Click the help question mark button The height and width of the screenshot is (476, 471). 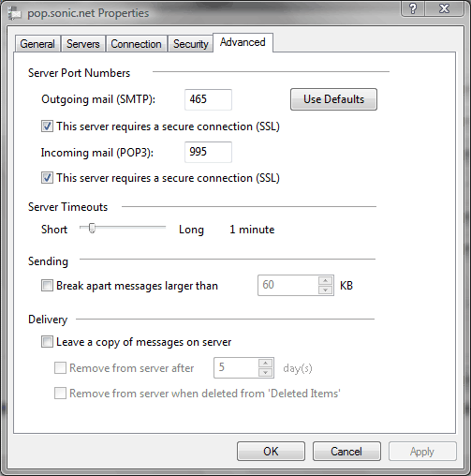coord(413,8)
